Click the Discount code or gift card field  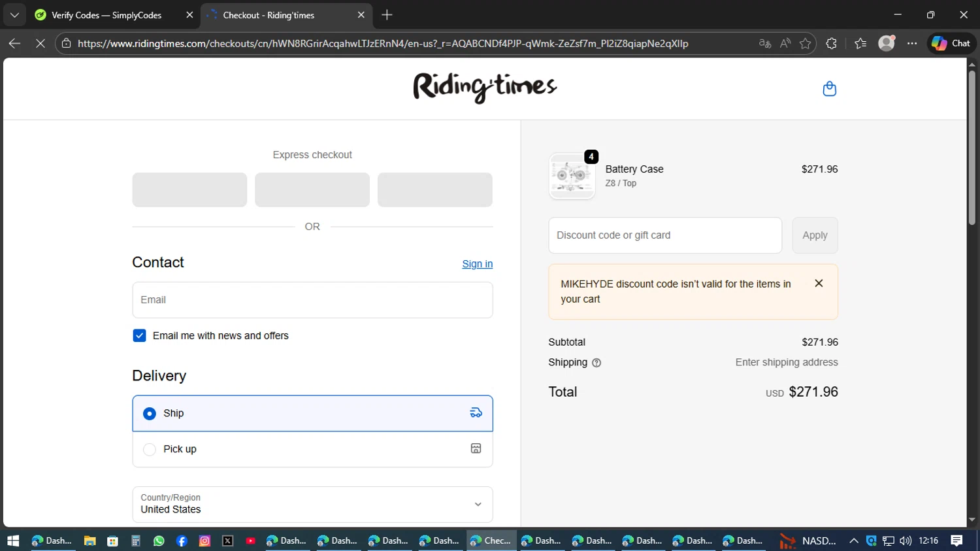tap(665, 235)
